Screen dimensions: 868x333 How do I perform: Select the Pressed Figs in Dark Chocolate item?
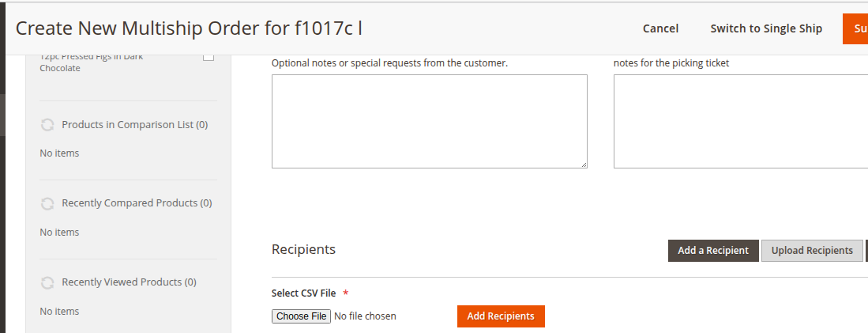(91, 62)
